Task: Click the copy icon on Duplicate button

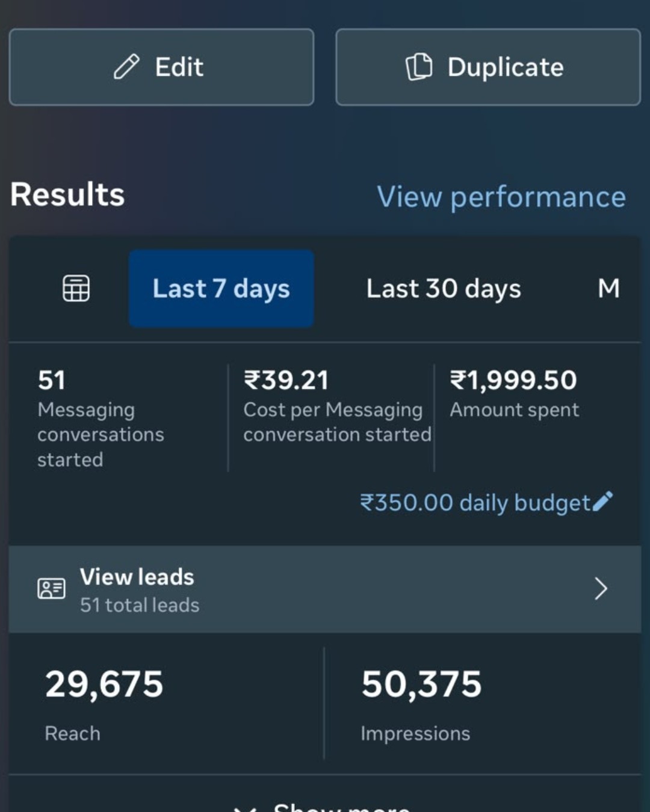Action: [419, 67]
